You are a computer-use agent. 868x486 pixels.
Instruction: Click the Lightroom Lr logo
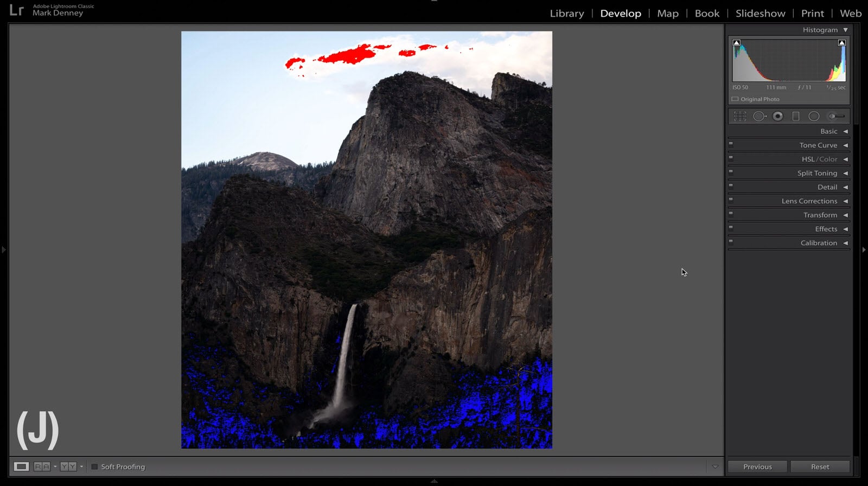click(16, 10)
